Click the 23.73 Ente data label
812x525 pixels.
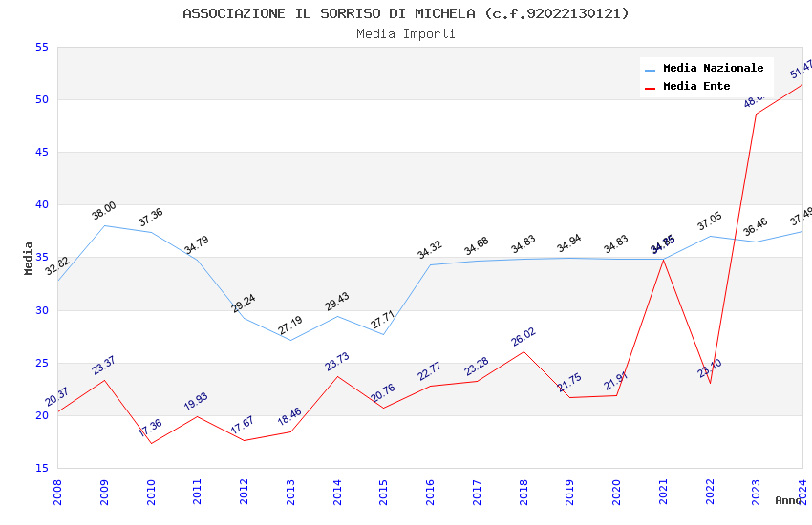coord(337,362)
